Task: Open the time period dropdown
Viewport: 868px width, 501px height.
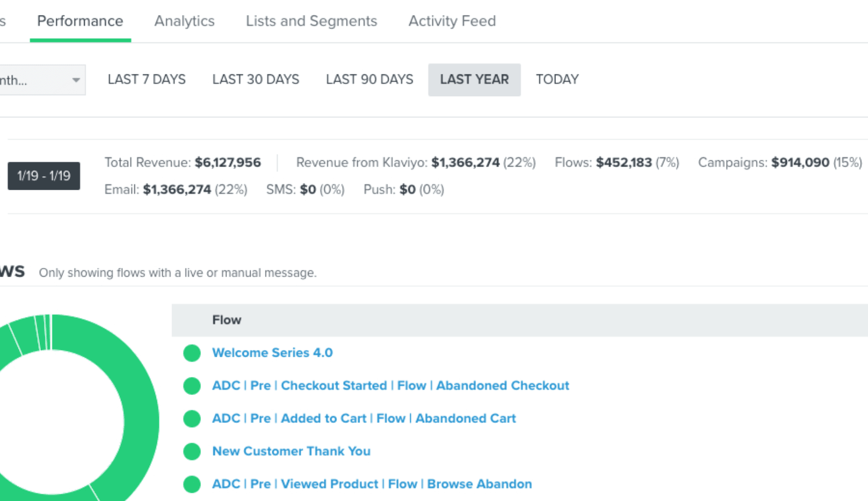Action: click(42, 80)
